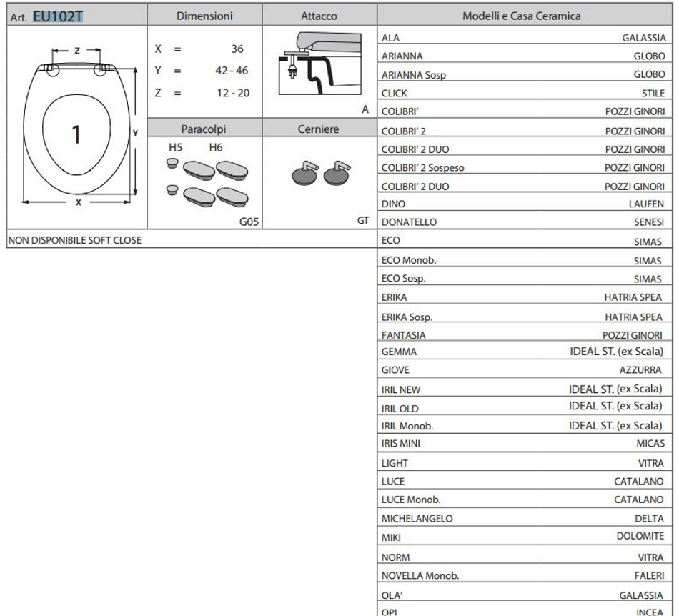Click the model name "OLA'"
The image size is (679, 616).
(x=392, y=596)
